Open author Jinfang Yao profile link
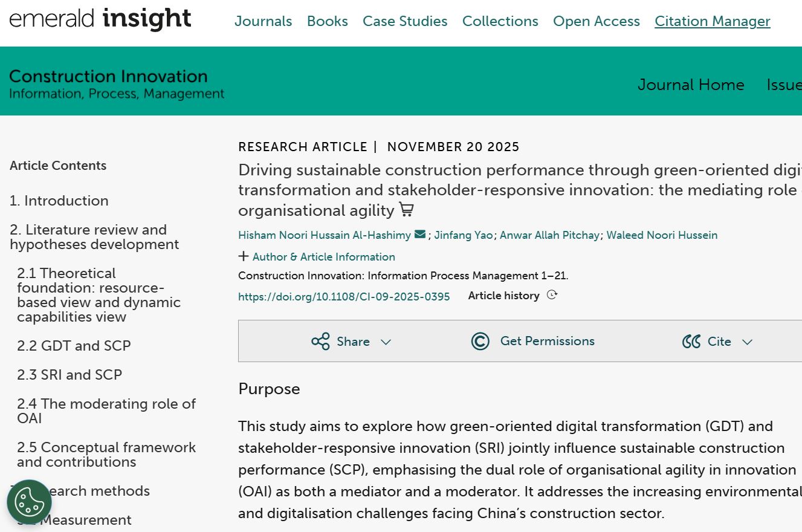The height and width of the screenshot is (532, 802). coord(463,235)
